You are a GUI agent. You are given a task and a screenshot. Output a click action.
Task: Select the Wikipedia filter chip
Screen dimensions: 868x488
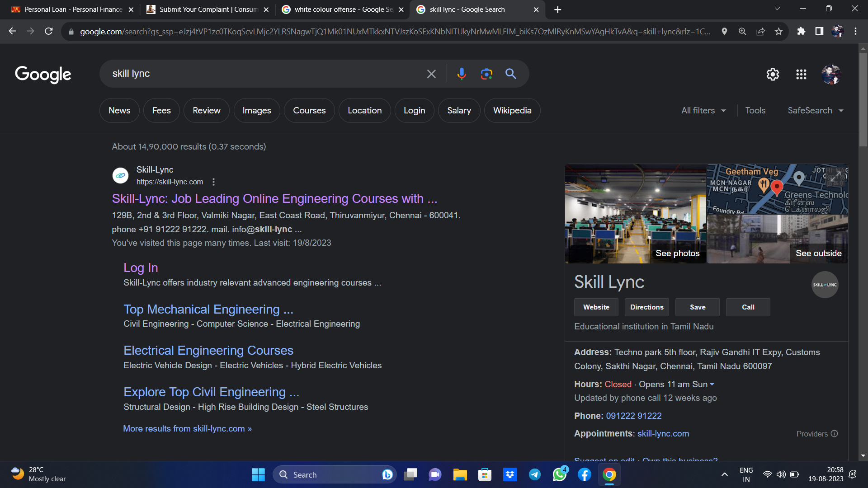point(512,110)
